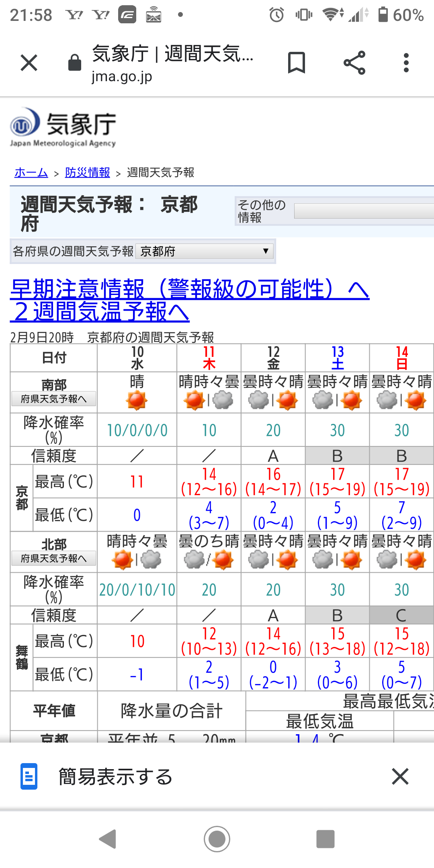Open the three-dot overflow menu

click(406, 63)
